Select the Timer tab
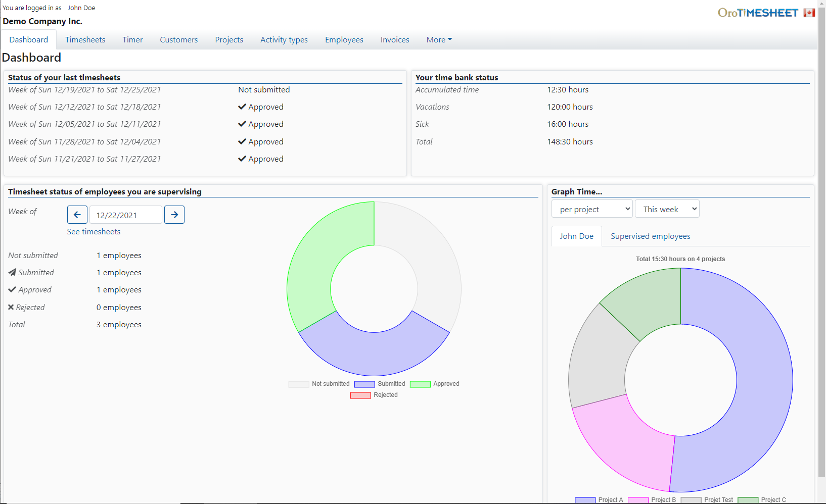Screen dimensions: 826x504 132,39
